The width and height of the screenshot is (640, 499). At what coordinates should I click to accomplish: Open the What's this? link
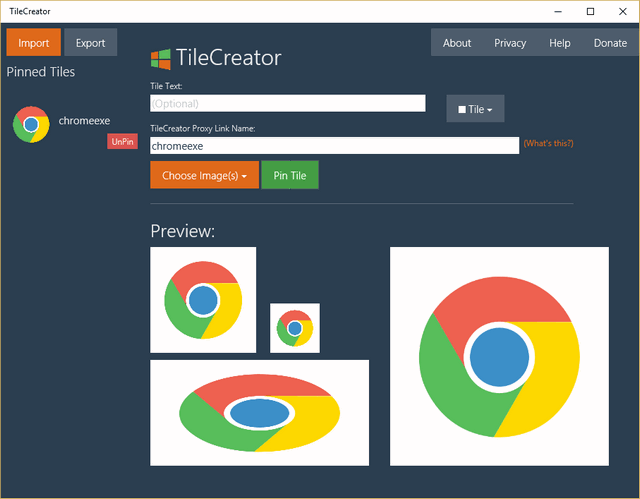click(x=548, y=143)
